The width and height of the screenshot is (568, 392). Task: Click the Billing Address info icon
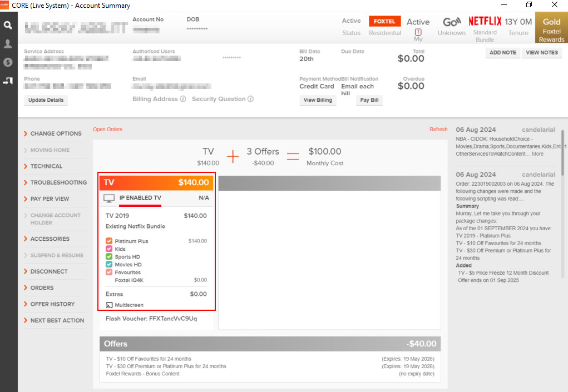(183, 99)
